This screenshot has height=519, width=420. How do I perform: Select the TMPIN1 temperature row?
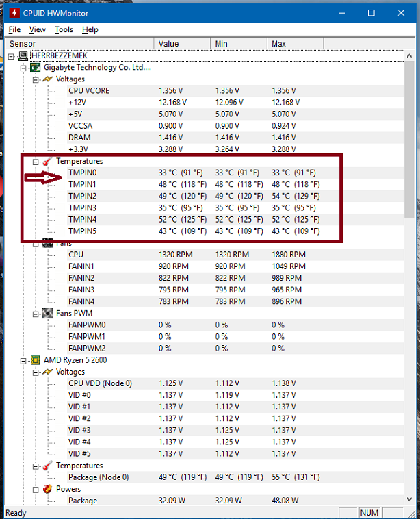pos(235,184)
